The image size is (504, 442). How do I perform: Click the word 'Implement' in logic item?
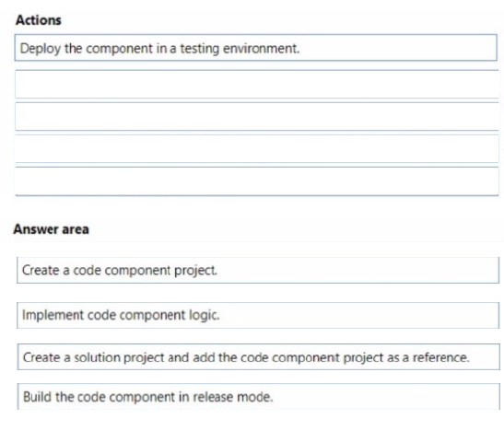(53, 316)
